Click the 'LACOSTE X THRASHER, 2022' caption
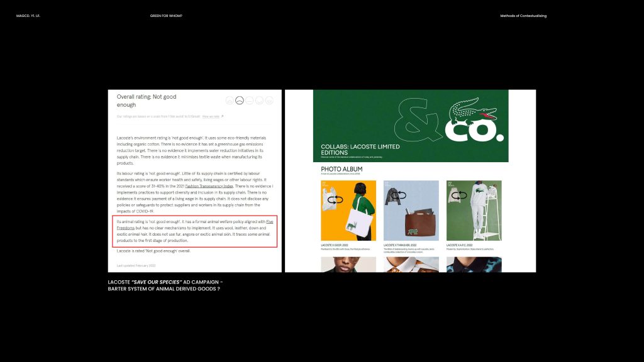Screen dimensions: 644x362 tap(400, 245)
